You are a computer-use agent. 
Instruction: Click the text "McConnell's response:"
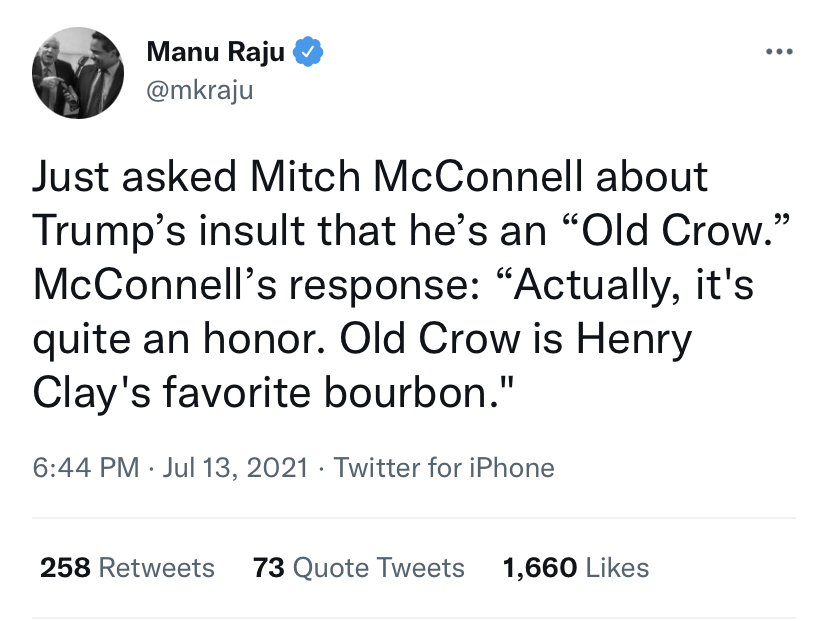(257, 285)
